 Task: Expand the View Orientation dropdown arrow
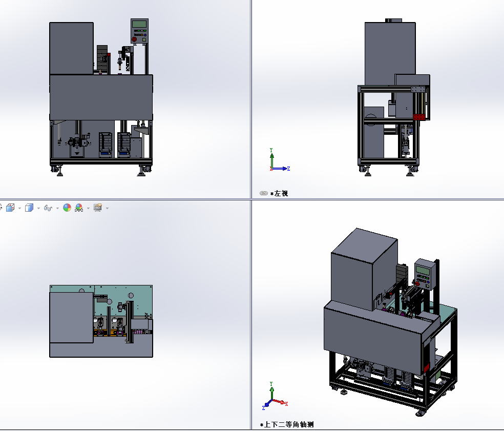[x=19, y=209]
